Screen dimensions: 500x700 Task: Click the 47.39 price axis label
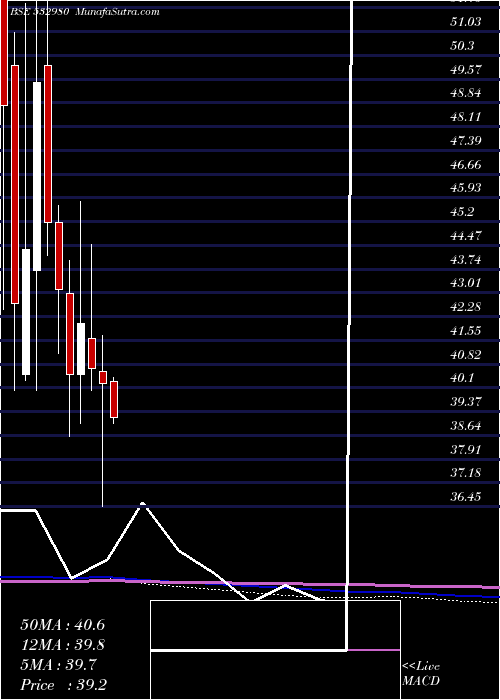click(466, 141)
